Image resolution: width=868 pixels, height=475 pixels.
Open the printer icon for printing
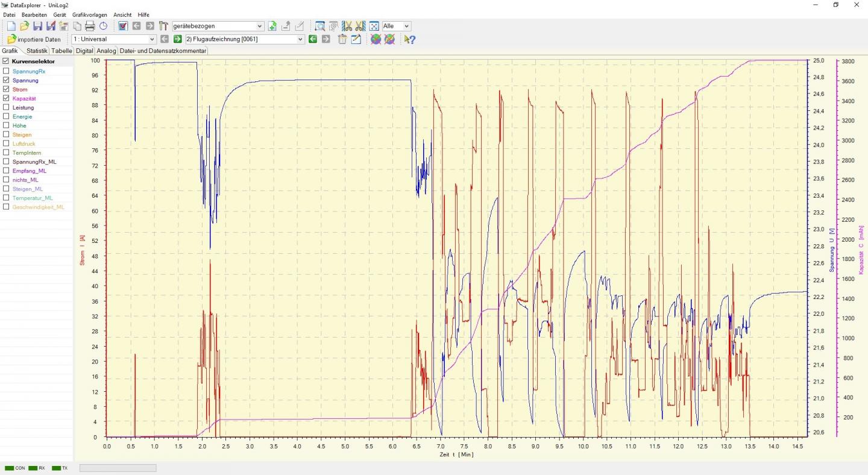[90, 26]
